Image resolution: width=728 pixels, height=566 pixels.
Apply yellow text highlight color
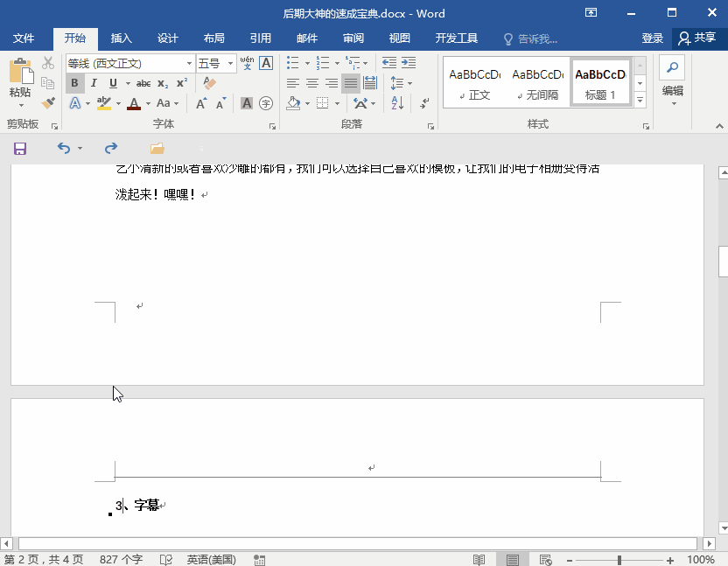(x=104, y=103)
